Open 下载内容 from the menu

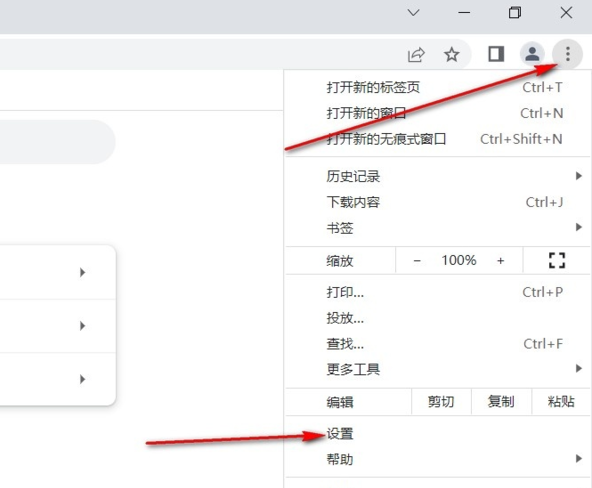pyautogui.click(x=438, y=202)
